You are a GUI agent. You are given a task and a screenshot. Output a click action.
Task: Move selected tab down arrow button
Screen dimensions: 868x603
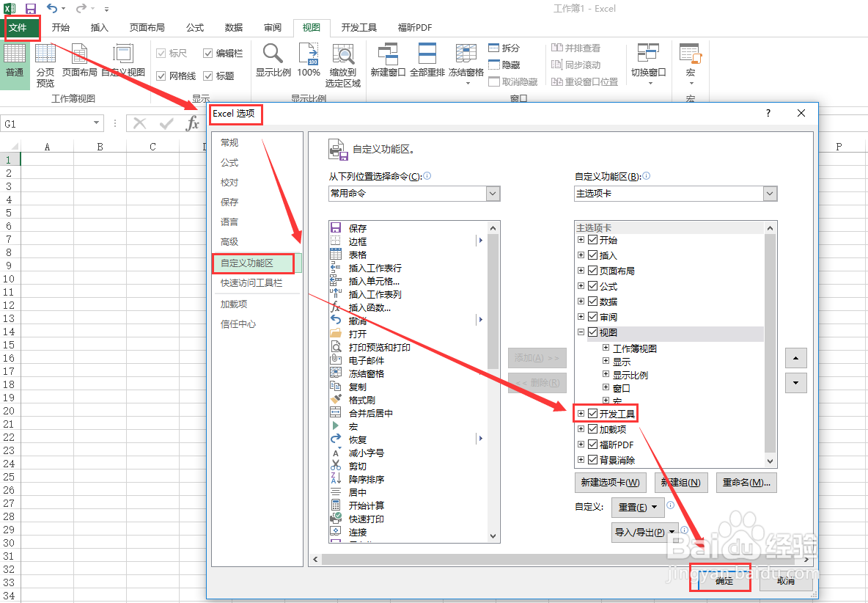pyautogui.click(x=795, y=383)
